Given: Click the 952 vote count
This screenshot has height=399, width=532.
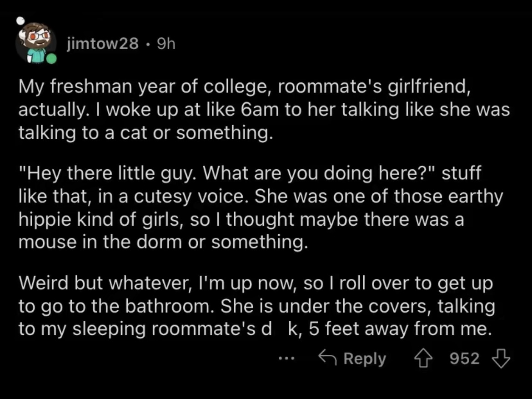Looking at the screenshot, I should [x=465, y=359].
